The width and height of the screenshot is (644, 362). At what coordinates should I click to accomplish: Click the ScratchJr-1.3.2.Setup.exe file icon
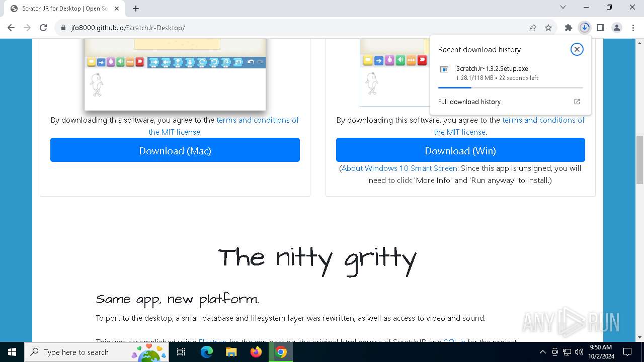(x=444, y=69)
